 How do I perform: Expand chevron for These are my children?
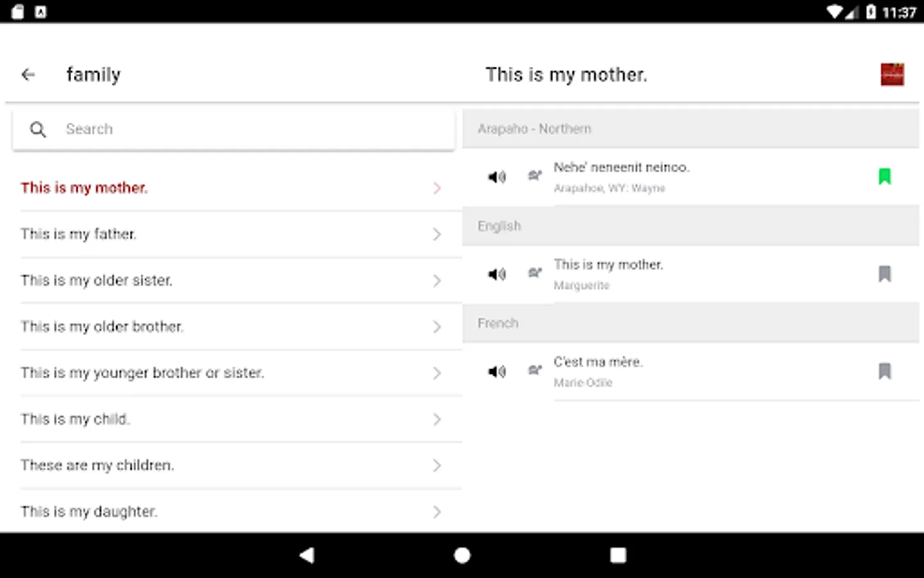(437, 466)
